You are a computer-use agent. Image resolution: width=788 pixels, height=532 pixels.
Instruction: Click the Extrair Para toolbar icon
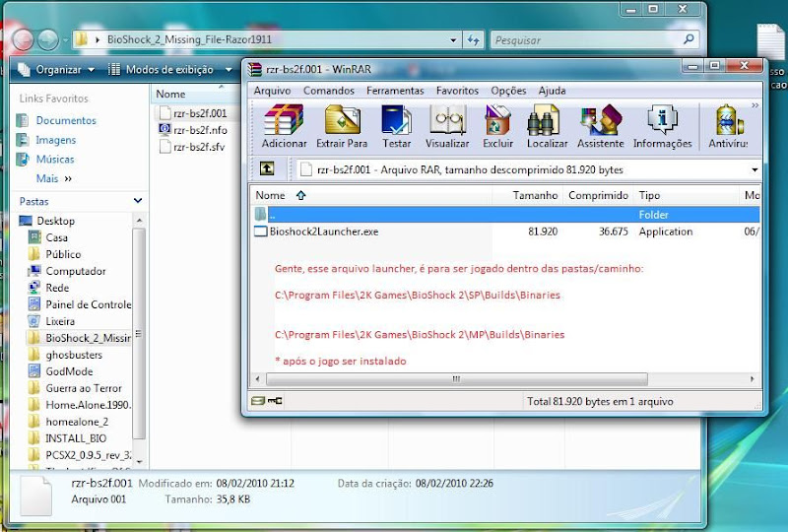(x=342, y=126)
